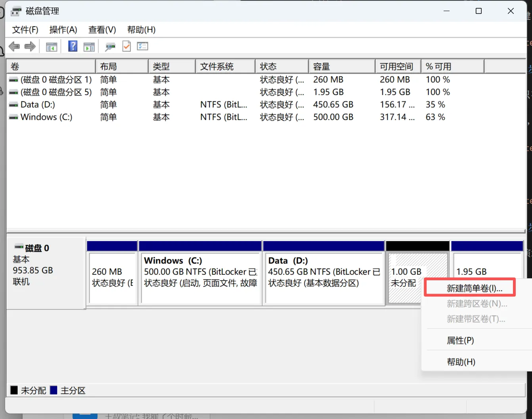The image size is (532, 419).
Task: Click NTFS file system cell of Windows (C:)
Action: 224,117
